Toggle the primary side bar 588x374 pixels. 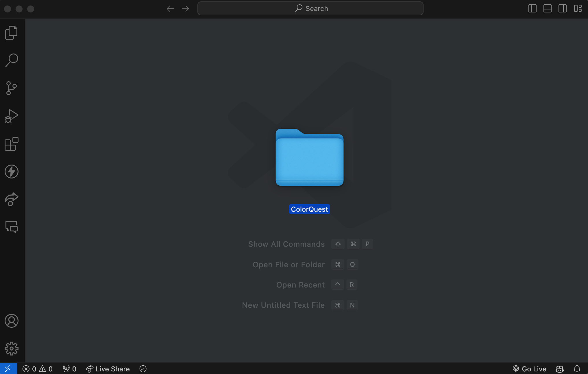coord(532,8)
